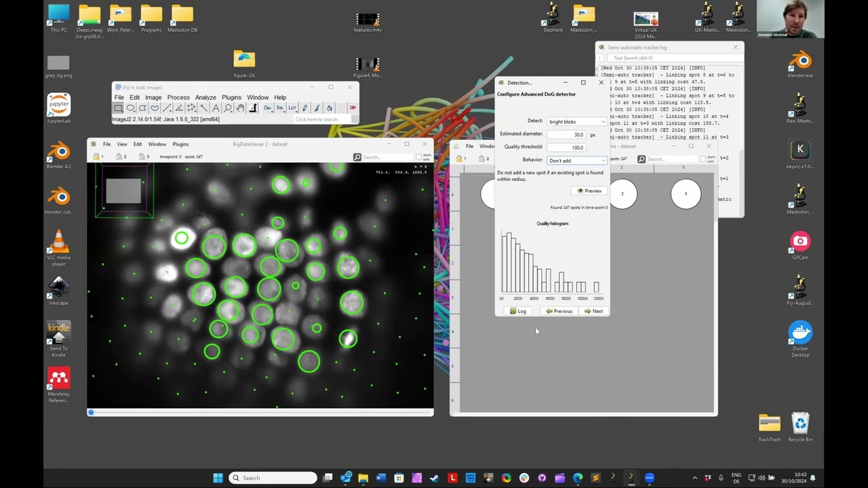The image size is (868, 488).
Task: Click the Estimated diameter input field
Action: 568,134
